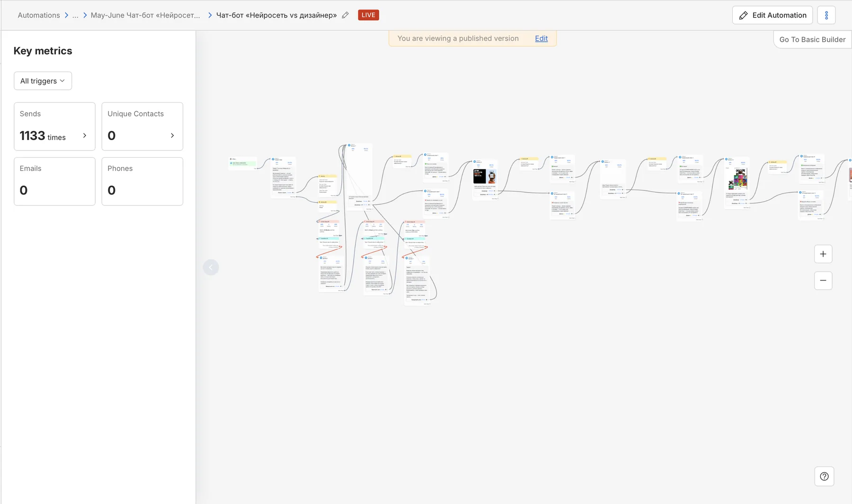Screen dimensions: 852x504
Task: Collapse the Key metrics side panel
Action: 211,267
